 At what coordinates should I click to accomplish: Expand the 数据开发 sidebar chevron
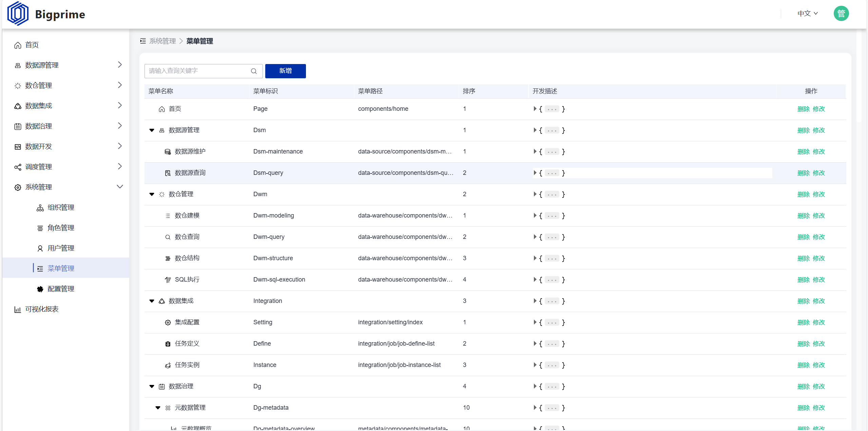120,146
